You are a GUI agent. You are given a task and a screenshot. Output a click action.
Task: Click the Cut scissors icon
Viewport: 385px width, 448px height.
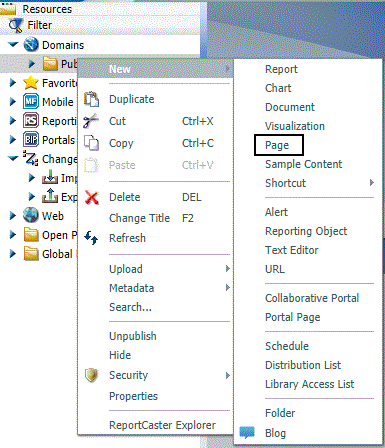pyautogui.click(x=91, y=121)
